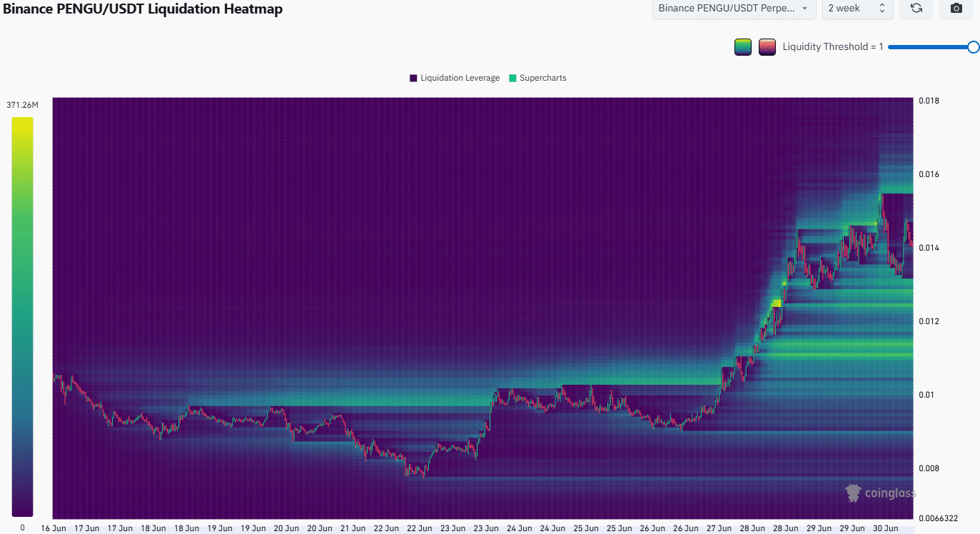Click the green Superchart legend marker
This screenshot has width=980, height=534.
point(511,78)
